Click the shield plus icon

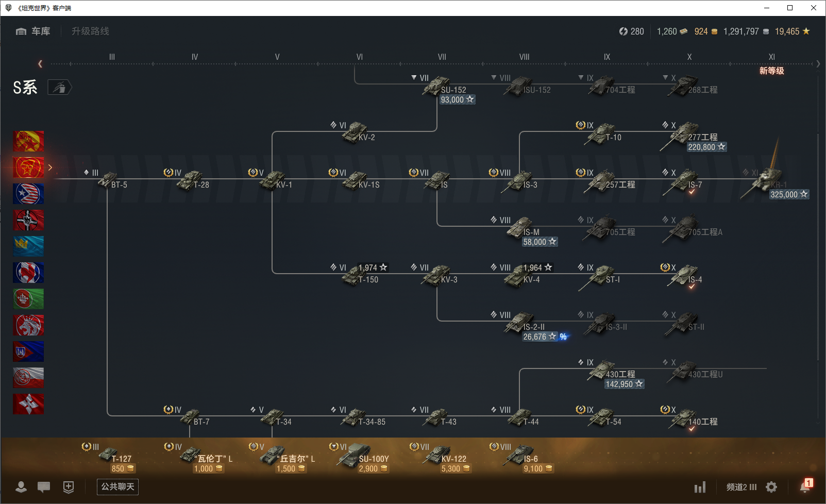(69, 487)
